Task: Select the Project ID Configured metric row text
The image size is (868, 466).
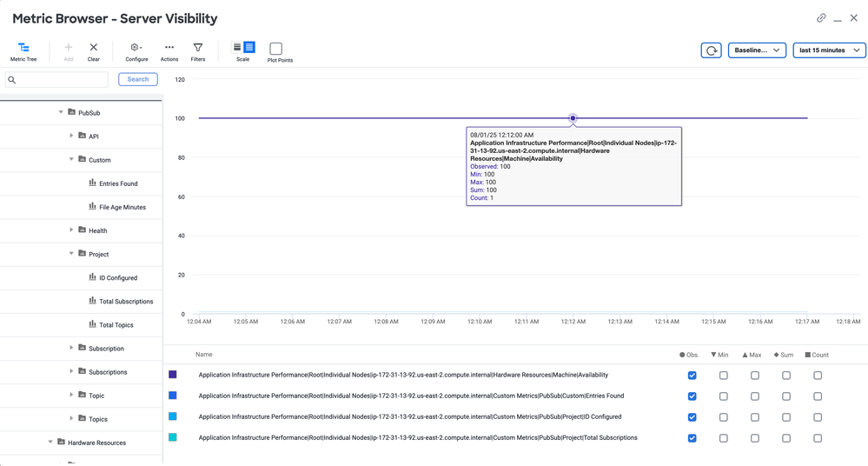Action: (x=409, y=416)
